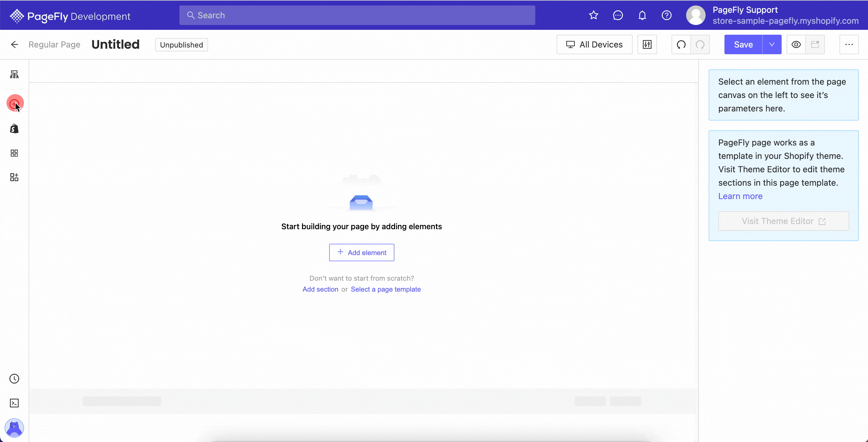Click the store-sample-pagefly.myshopify.com store name
868x442 pixels.
tap(786, 21)
